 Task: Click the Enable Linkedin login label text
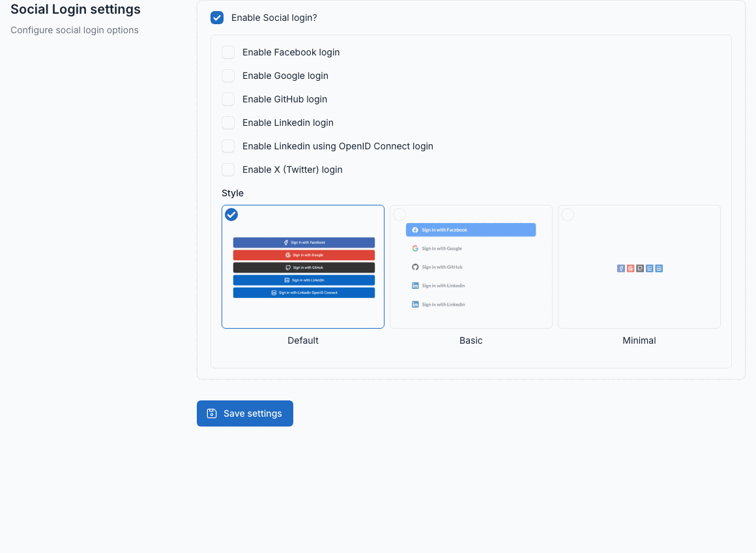[288, 123]
